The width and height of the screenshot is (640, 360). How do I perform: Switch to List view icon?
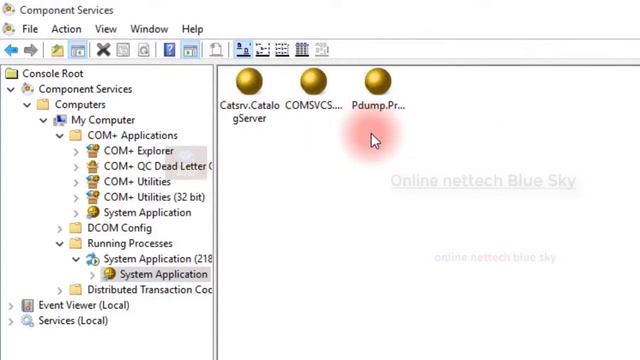point(282,50)
